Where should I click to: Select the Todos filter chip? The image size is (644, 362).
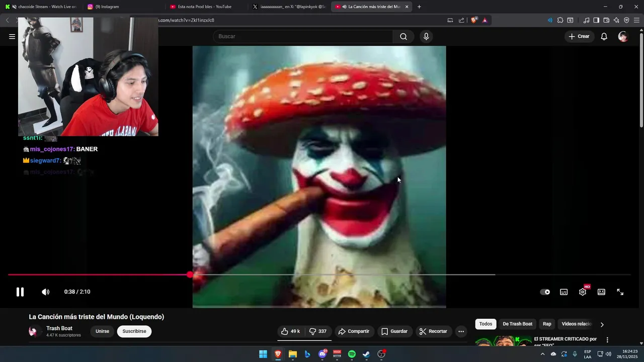486,324
